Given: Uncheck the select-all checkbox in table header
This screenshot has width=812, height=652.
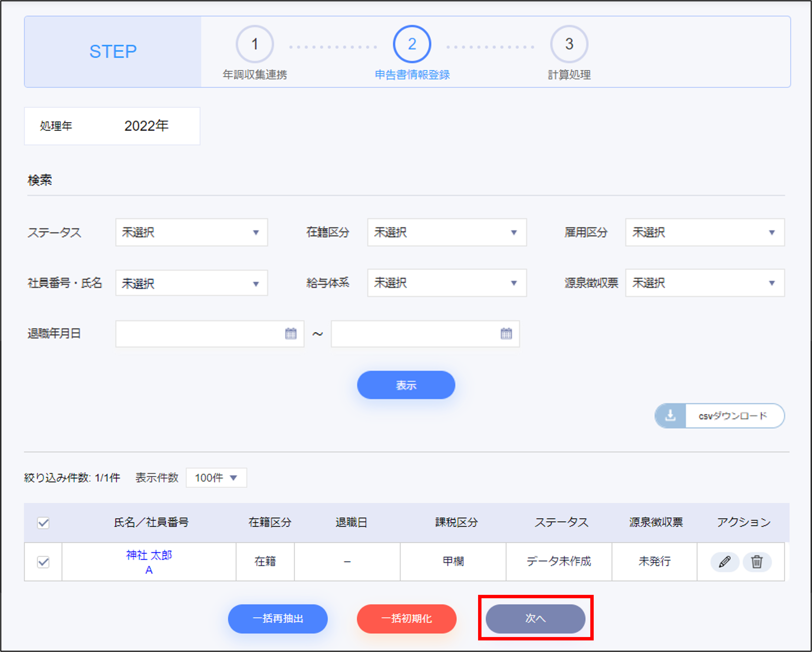Looking at the screenshot, I should 43,522.
